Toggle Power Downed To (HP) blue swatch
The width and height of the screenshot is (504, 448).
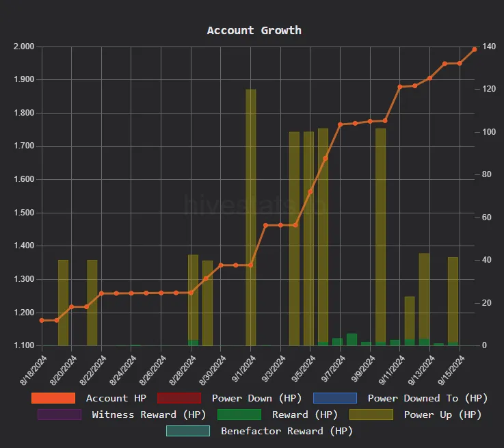click(335, 398)
